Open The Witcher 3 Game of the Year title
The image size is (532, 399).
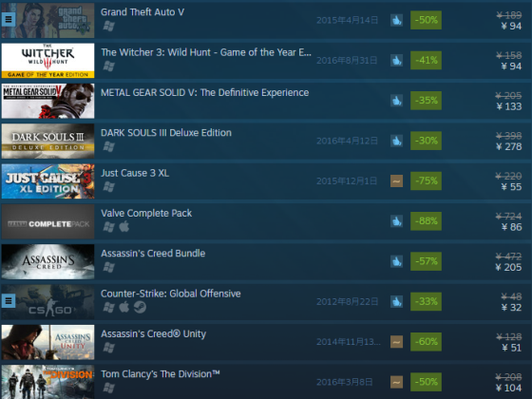[206, 52]
